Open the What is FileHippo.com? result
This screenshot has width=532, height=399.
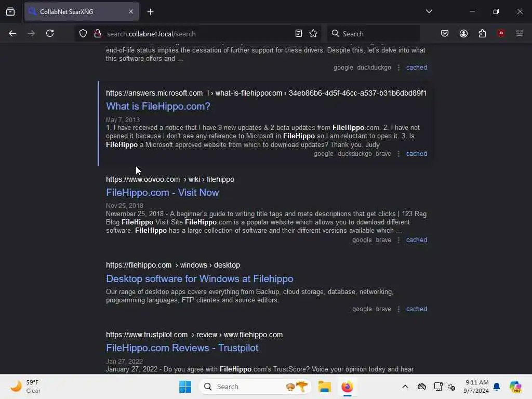[158, 107]
